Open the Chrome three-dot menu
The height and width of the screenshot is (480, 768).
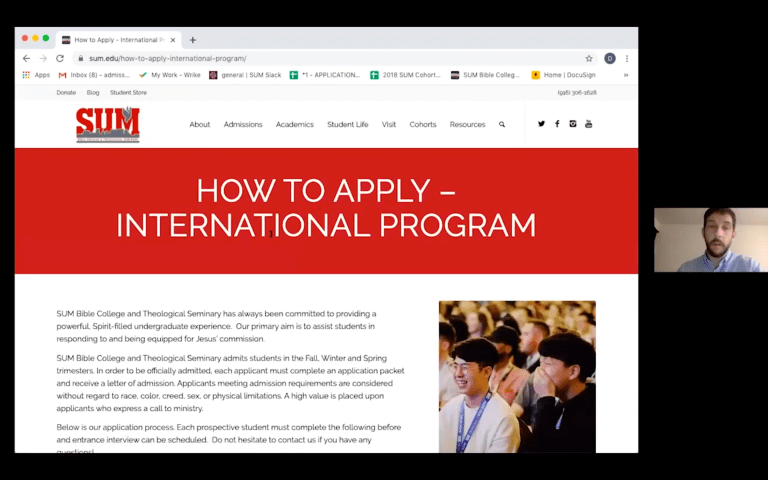627,59
